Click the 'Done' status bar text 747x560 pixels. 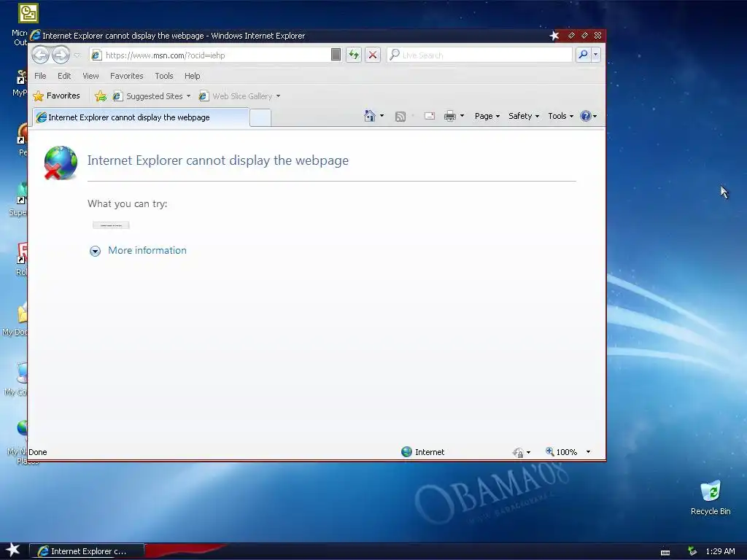tap(38, 452)
